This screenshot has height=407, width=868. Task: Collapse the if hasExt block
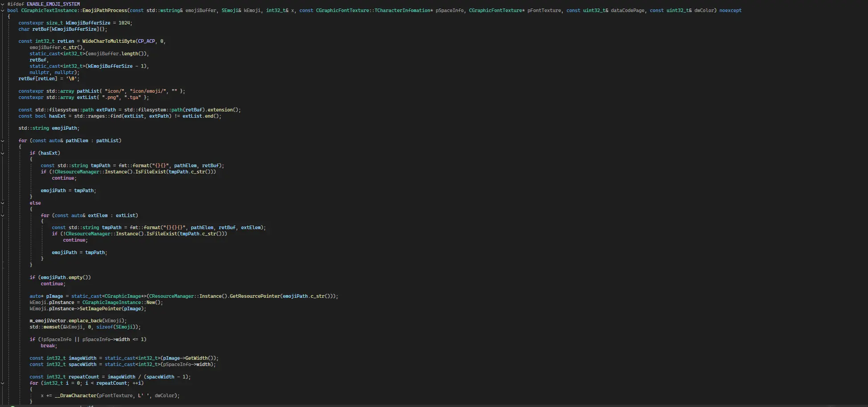point(3,153)
